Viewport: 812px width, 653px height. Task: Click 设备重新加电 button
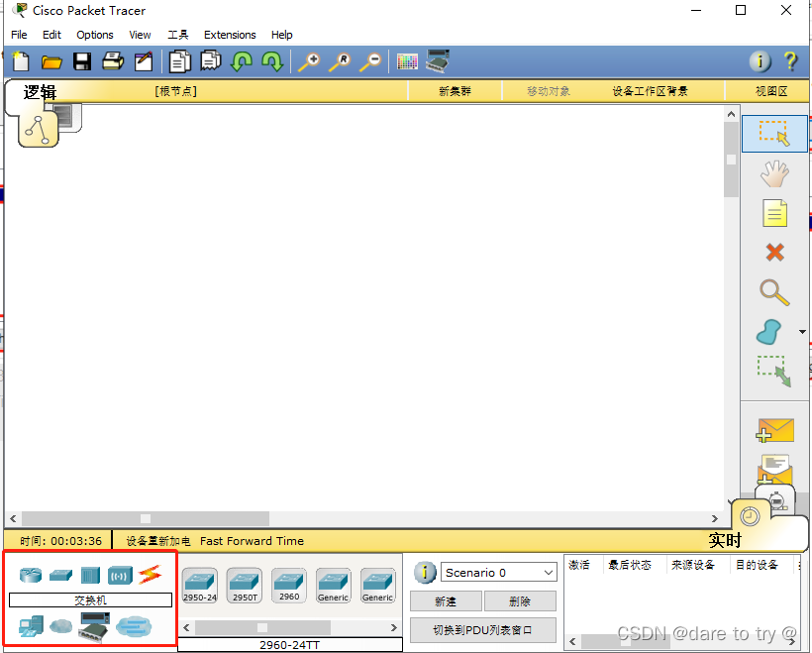pyautogui.click(x=158, y=541)
